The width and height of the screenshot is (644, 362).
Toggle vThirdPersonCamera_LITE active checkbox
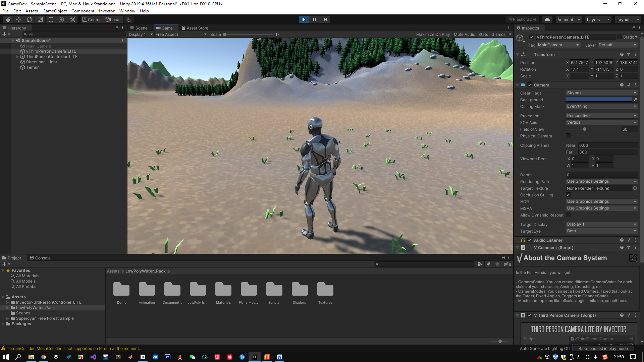tap(532, 37)
